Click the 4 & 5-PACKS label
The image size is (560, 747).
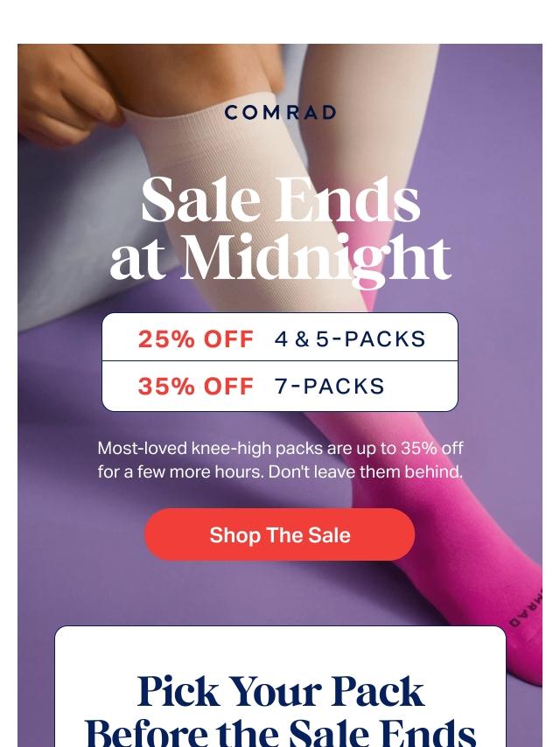pos(350,339)
